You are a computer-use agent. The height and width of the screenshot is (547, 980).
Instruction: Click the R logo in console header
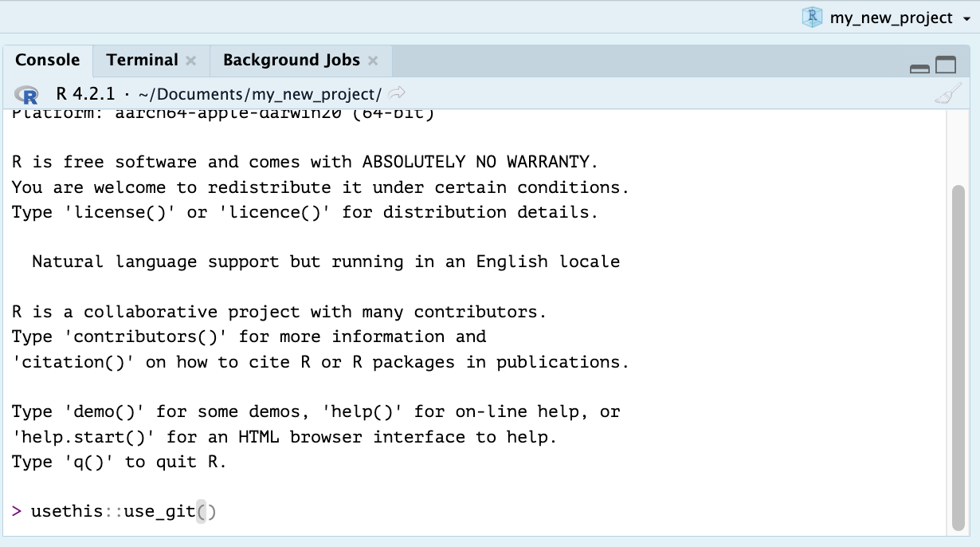(26, 94)
